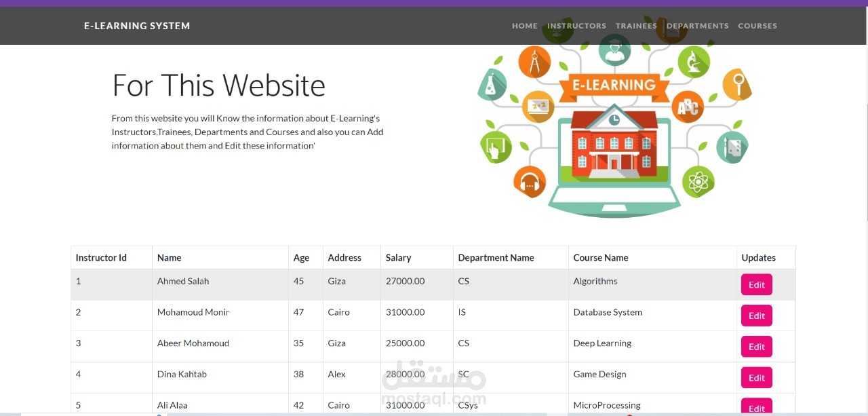Viewport: 868px width, 416px height.
Task: Go to the INSTRUCTORS page
Action: pyautogui.click(x=576, y=26)
